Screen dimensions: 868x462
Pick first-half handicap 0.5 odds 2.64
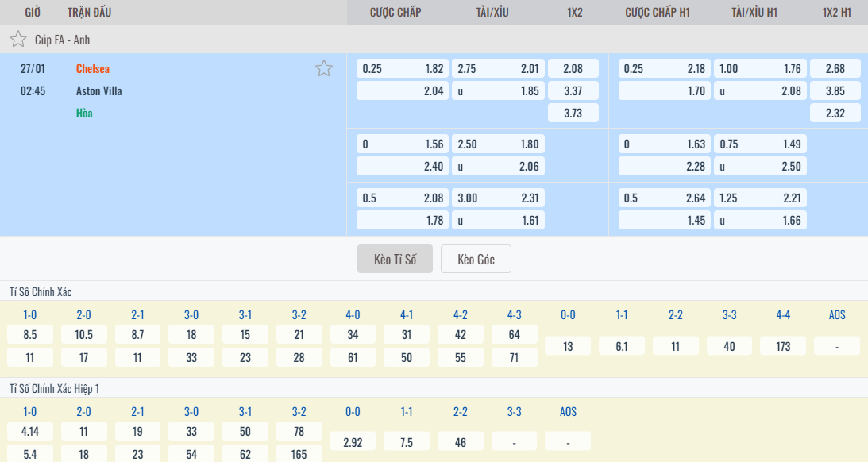pyautogui.click(x=664, y=198)
